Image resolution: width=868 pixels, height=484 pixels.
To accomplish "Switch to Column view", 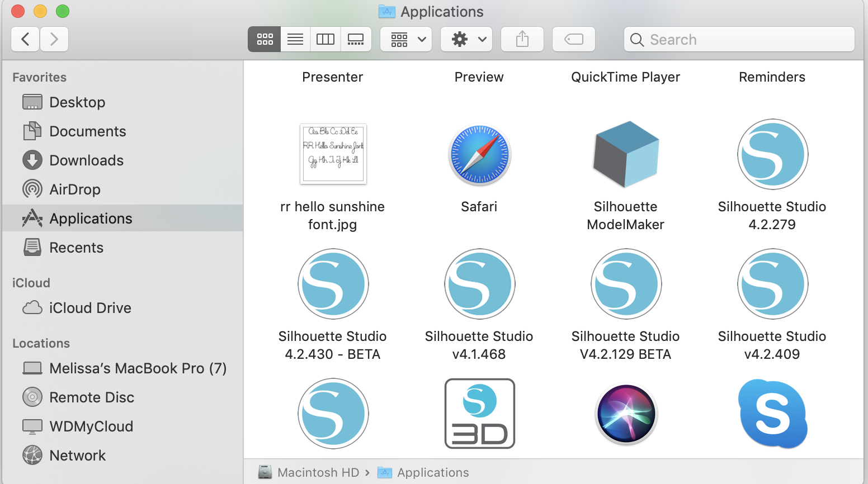I will point(325,39).
